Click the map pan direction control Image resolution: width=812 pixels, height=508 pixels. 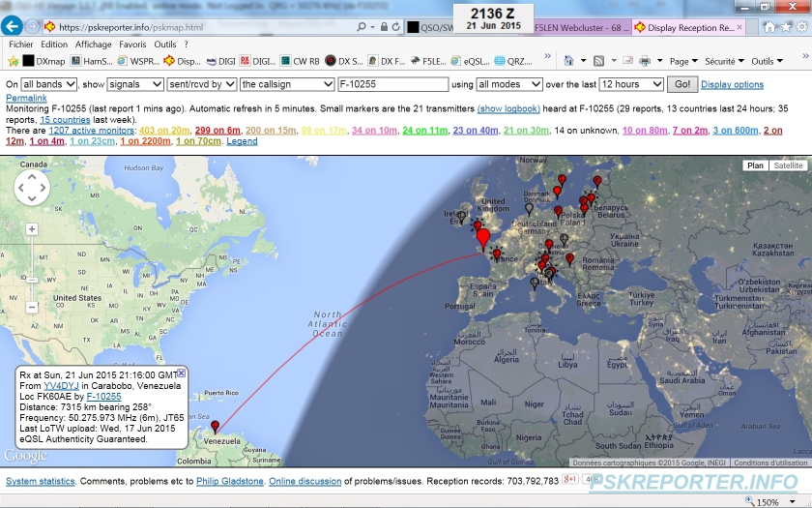[x=32, y=191]
